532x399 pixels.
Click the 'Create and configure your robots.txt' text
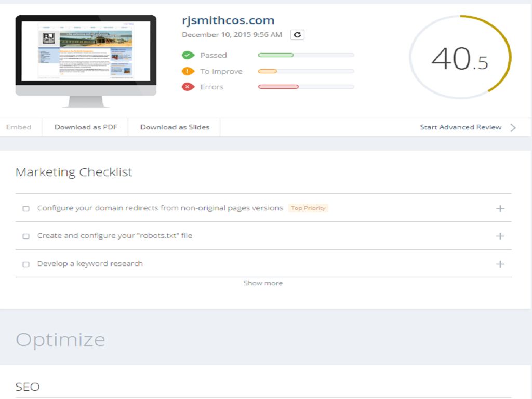point(115,235)
